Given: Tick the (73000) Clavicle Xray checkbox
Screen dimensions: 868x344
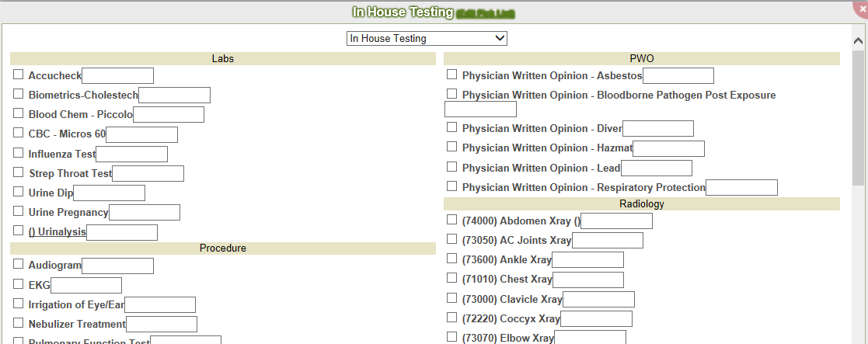Looking at the screenshot, I should click(452, 297).
